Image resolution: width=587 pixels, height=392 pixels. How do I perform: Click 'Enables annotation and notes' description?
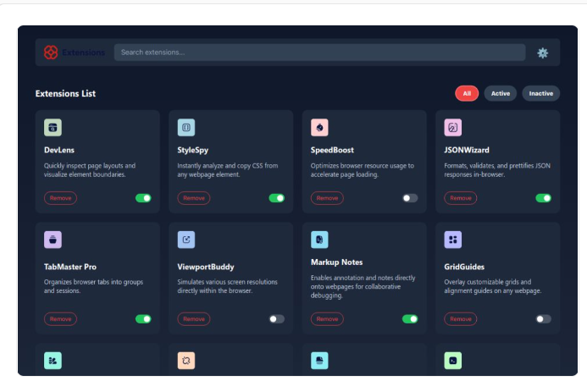coord(363,286)
